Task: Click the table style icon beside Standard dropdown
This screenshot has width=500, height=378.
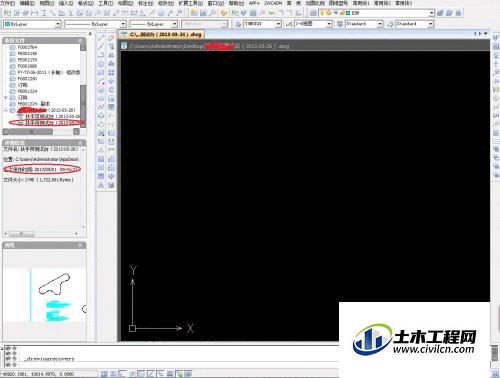Action: (x=340, y=24)
